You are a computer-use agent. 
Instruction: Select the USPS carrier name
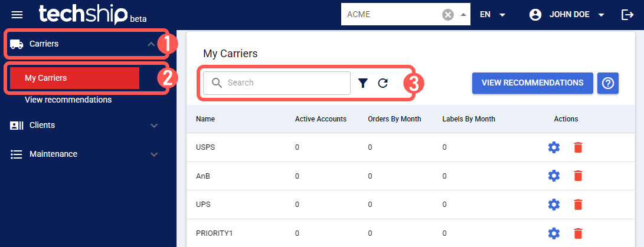pos(205,147)
